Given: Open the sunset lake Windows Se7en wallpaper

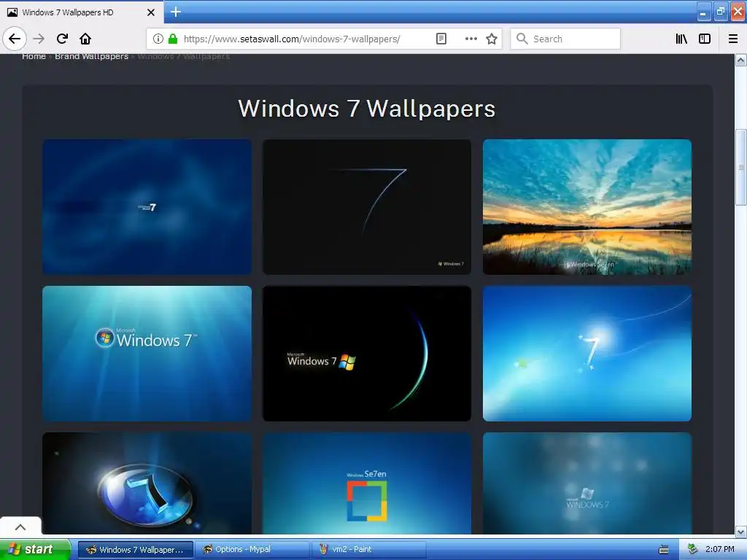Looking at the screenshot, I should (587, 206).
